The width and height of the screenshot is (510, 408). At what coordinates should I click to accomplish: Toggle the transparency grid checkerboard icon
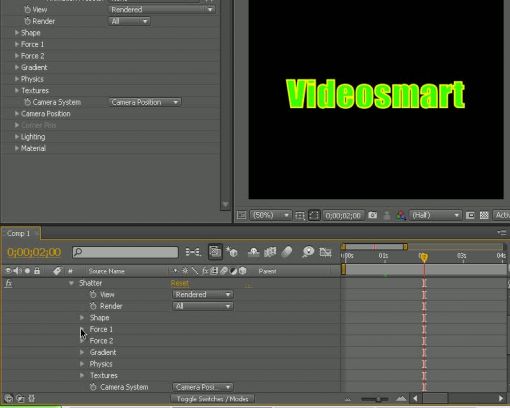tap(484, 215)
